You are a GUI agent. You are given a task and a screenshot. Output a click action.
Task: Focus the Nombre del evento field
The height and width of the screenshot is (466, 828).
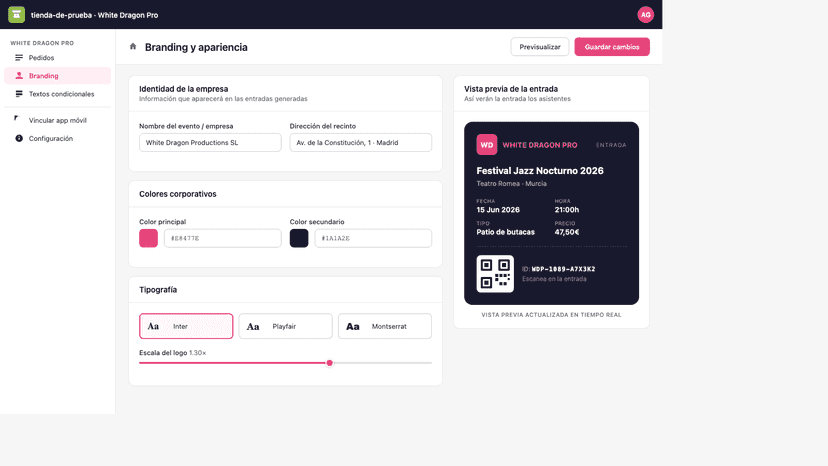coord(210,143)
